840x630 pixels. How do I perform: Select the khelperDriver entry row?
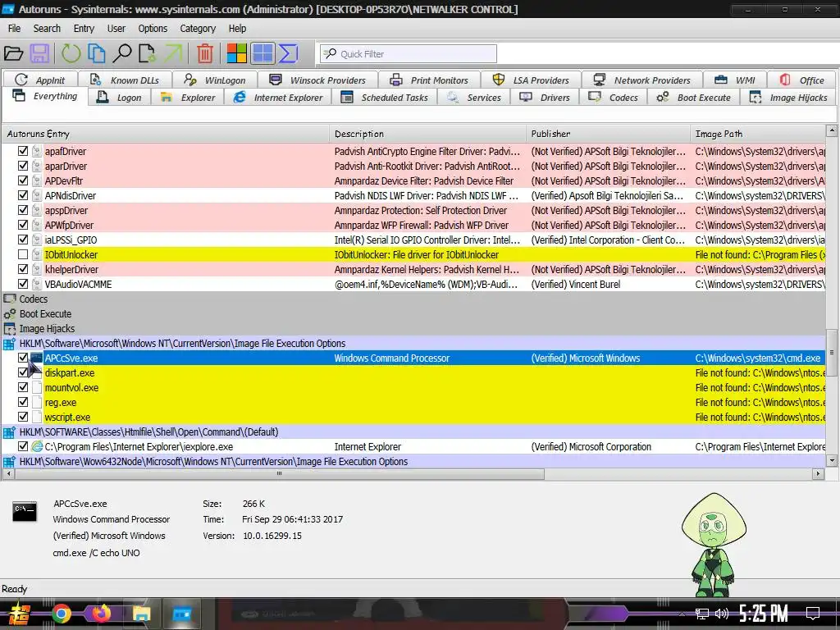click(x=413, y=269)
